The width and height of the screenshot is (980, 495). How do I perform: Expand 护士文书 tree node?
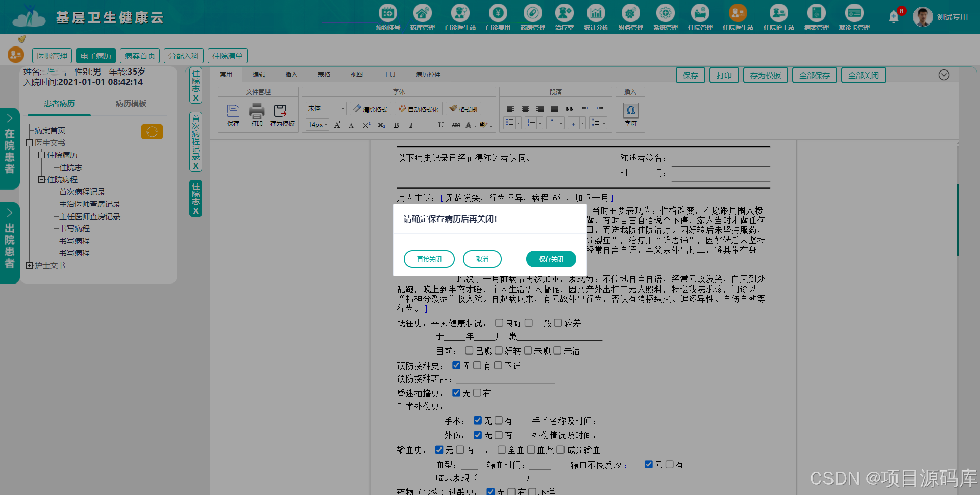[x=30, y=266]
